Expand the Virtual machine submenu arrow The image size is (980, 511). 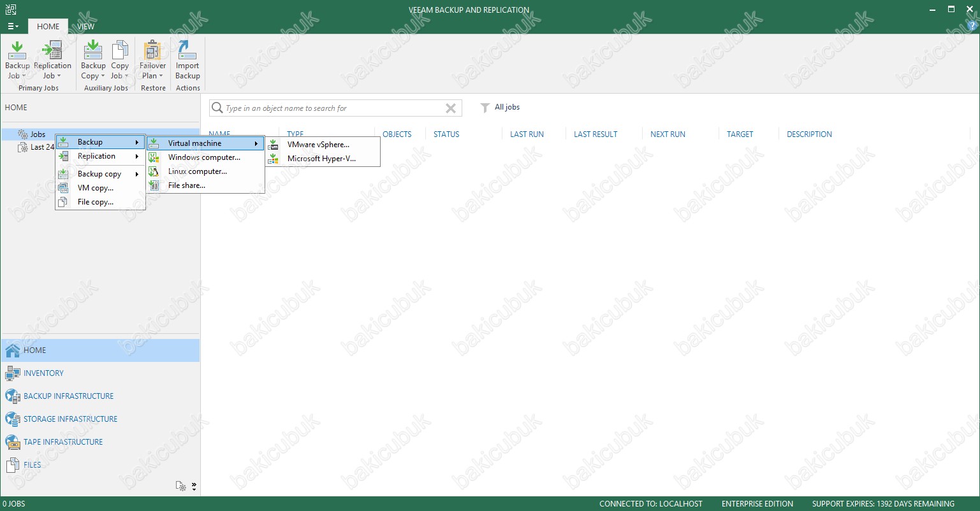coord(256,143)
